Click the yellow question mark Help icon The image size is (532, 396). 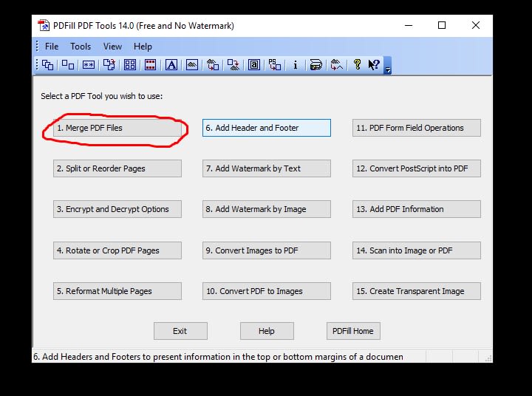[x=357, y=64]
